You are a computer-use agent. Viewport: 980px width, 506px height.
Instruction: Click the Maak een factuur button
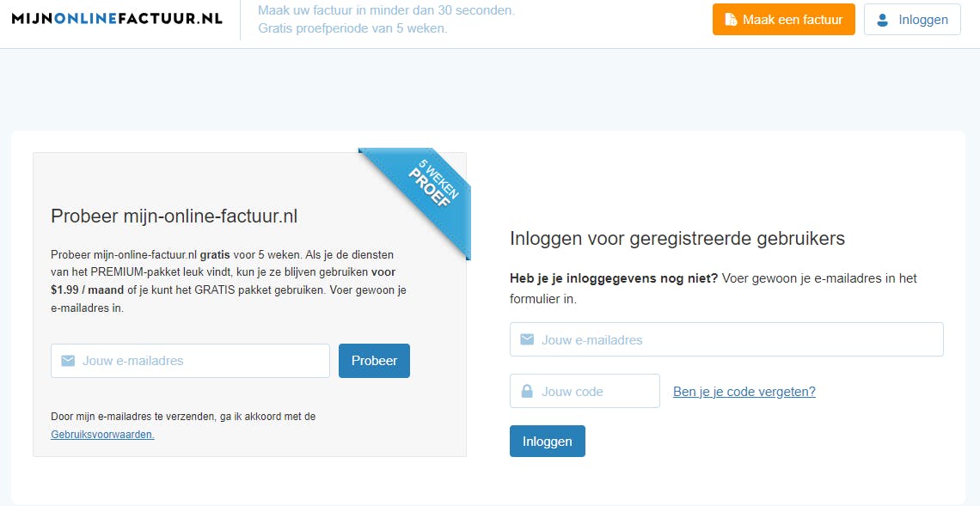(784, 20)
